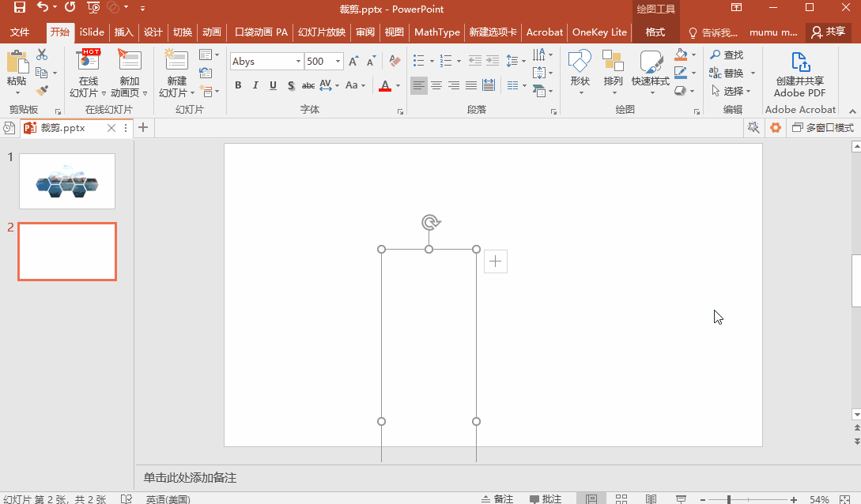Click the 创建并共享 Adobe PDF icon

coord(799,62)
